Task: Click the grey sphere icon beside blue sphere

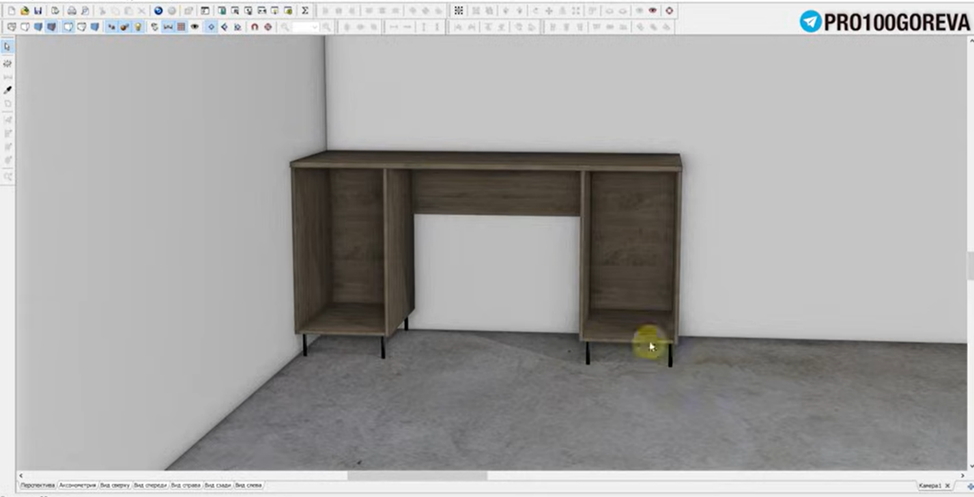Action: [171, 11]
